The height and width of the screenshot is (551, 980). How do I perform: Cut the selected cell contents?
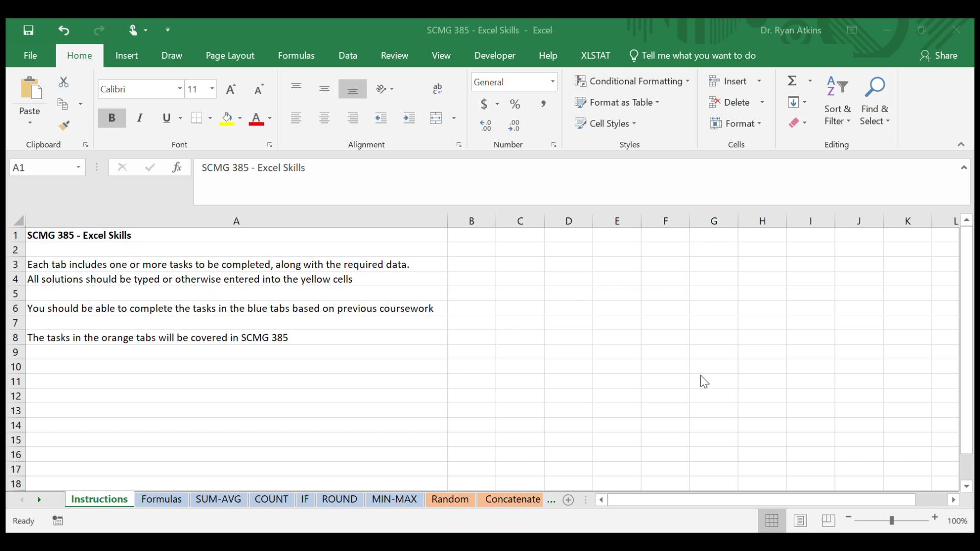click(x=64, y=82)
